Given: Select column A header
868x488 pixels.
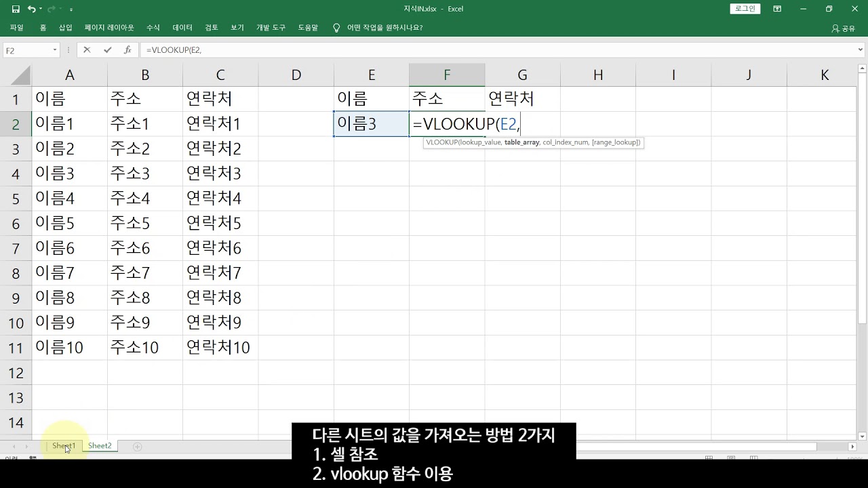Looking at the screenshot, I should (x=69, y=75).
